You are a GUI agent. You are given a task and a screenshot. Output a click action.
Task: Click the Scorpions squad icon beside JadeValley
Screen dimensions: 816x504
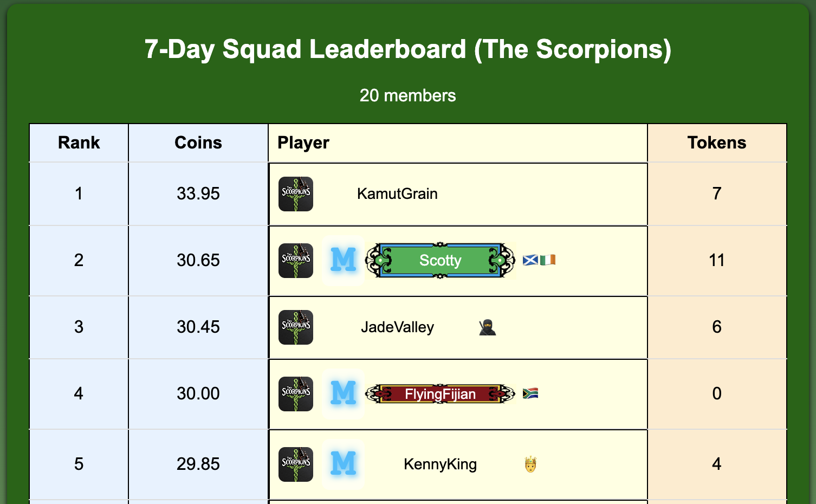click(x=296, y=327)
